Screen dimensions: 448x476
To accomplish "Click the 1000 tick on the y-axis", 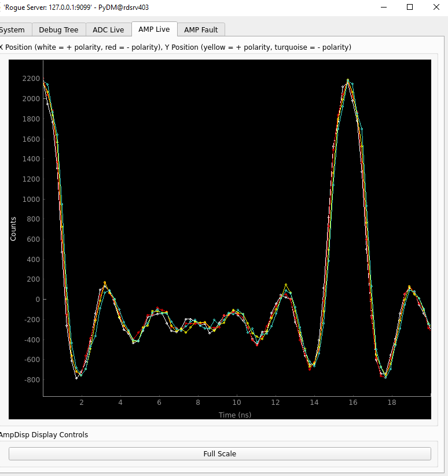I will pos(30,199).
